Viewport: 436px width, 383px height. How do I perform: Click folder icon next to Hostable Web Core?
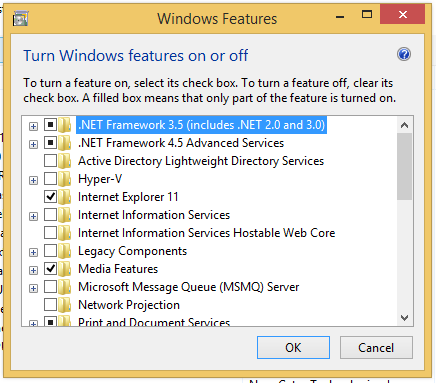[x=64, y=233]
